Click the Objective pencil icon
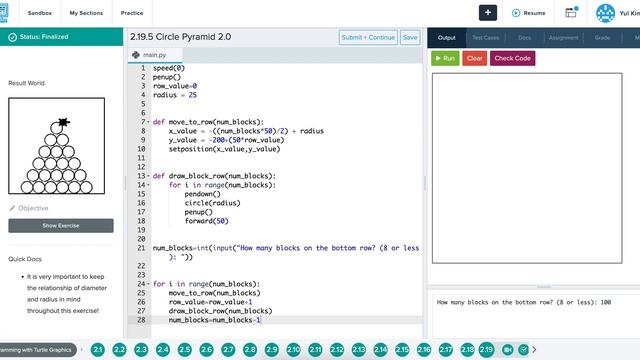 tap(12, 208)
